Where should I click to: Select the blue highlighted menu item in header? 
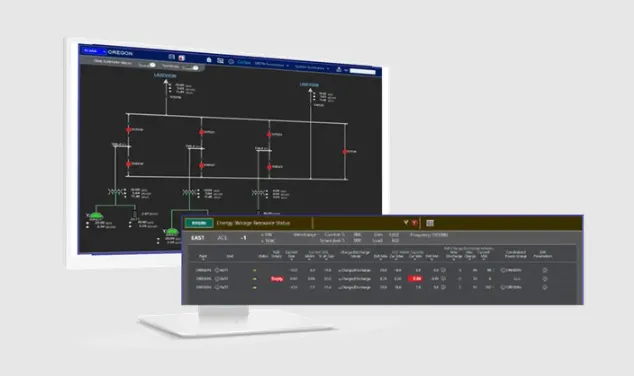point(244,62)
